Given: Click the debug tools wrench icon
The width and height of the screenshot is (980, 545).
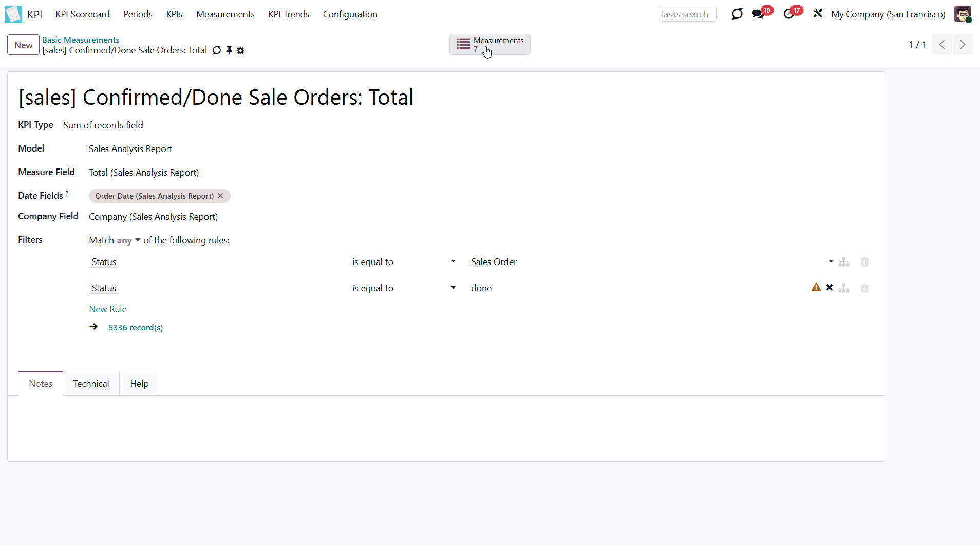Looking at the screenshot, I should pos(818,13).
